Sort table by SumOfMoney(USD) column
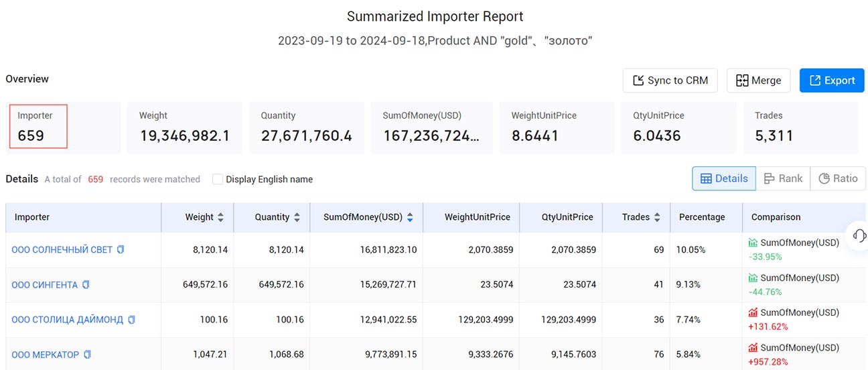The height and width of the screenshot is (370, 868). pos(410,217)
